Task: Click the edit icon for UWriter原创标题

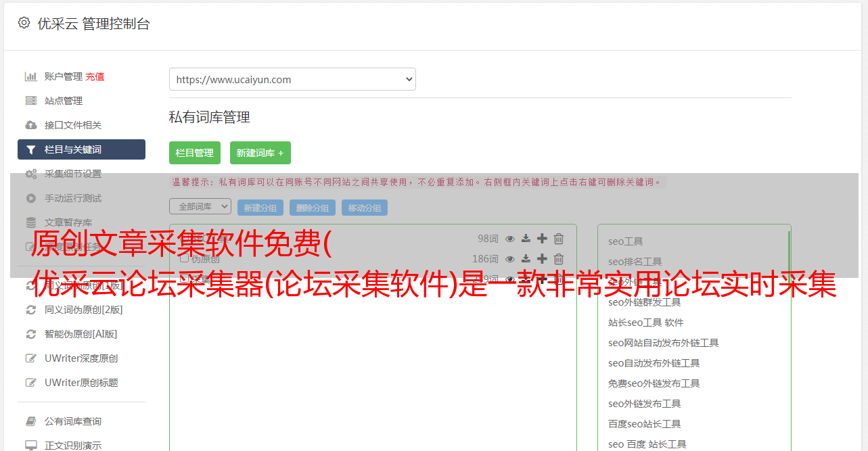Action: [x=30, y=383]
